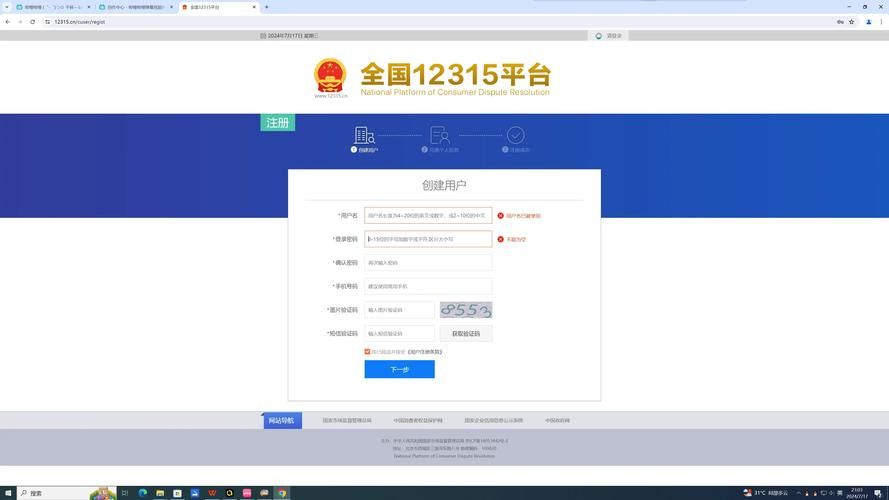
Task: Click the registration success checkmark step icon
Action: click(515, 135)
